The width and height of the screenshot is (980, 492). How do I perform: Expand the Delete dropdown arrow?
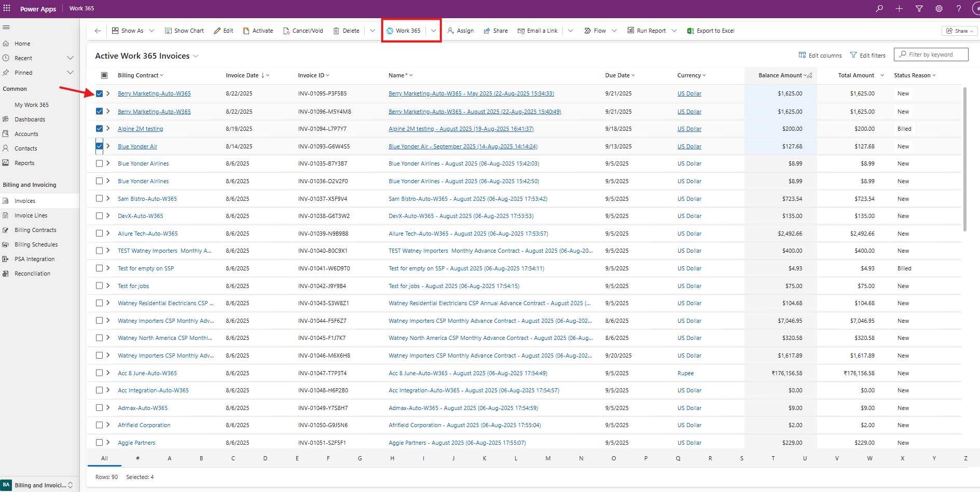click(372, 31)
